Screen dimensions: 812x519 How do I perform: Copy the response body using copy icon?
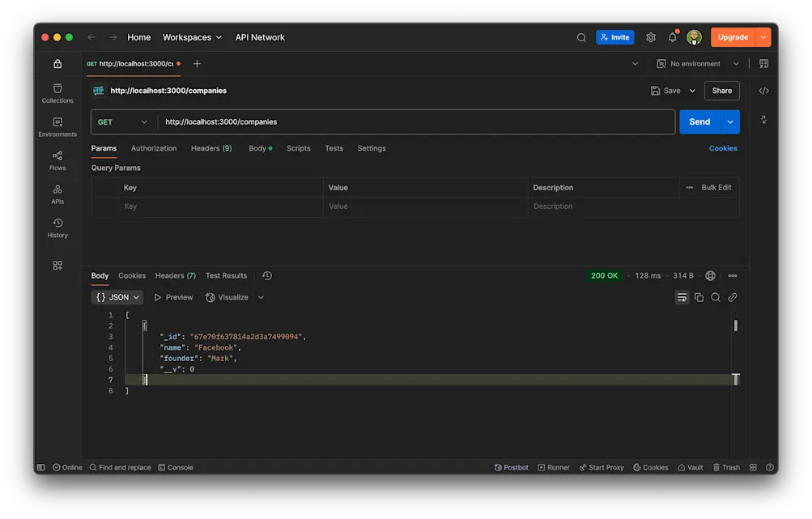(x=699, y=298)
